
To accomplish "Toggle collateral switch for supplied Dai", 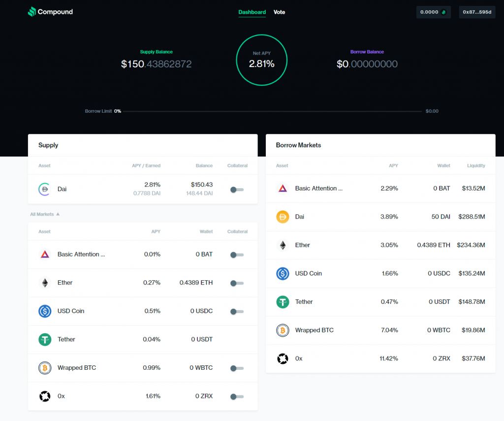I will pos(237,190).
